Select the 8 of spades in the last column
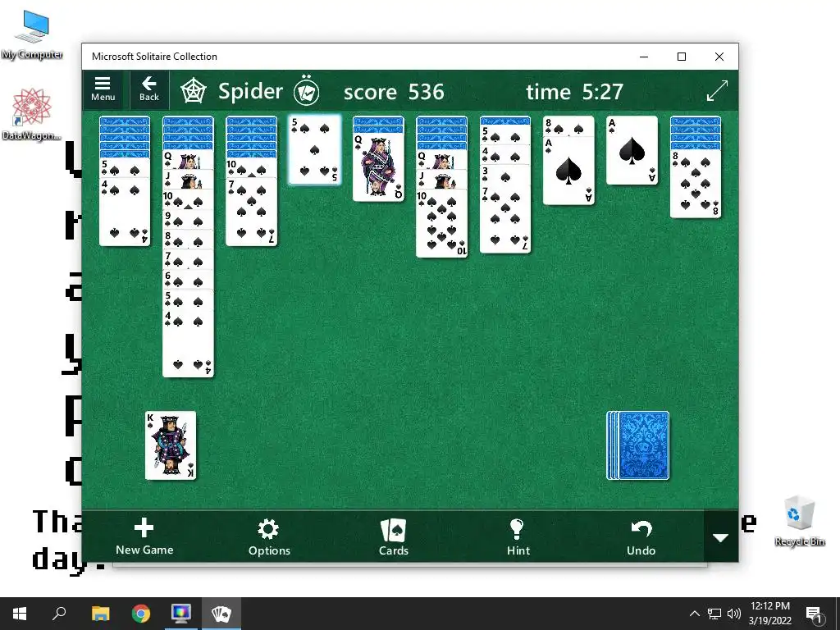The image size is (840, 630). [696, 183]
